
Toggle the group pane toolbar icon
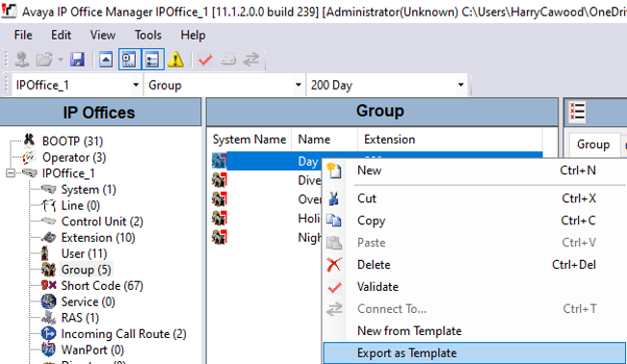[x=152, y=60]
